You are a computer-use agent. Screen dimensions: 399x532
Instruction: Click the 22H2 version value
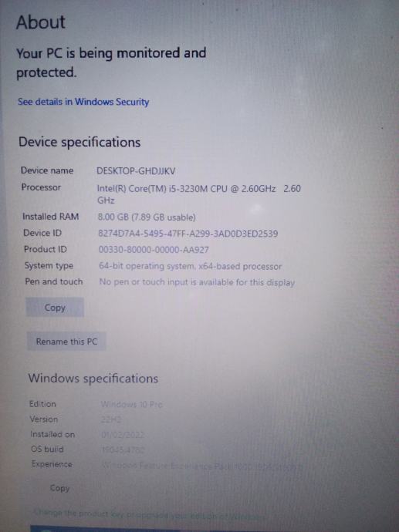click(110, 419)
